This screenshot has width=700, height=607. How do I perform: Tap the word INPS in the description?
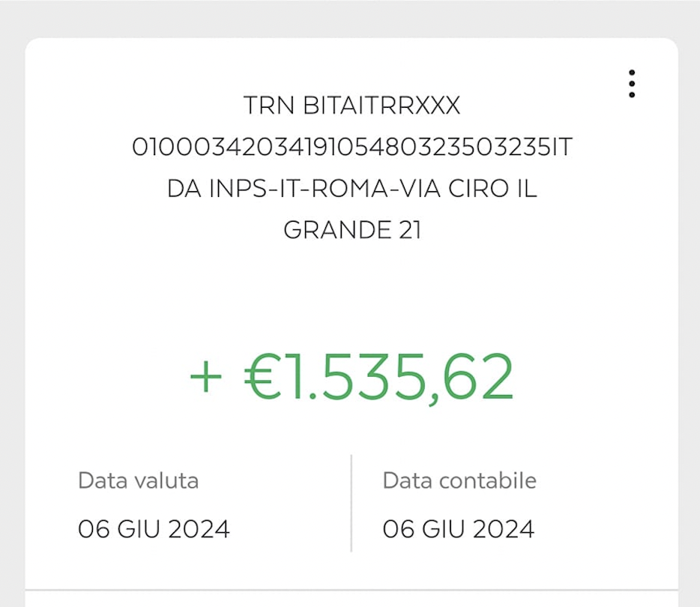pos(238,188)
